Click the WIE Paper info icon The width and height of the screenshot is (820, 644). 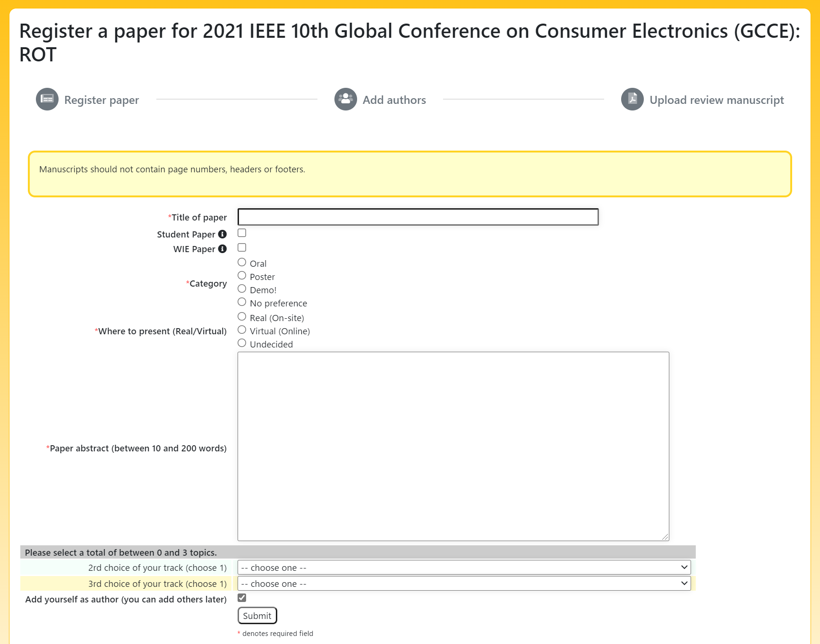[x=222, y=249]
